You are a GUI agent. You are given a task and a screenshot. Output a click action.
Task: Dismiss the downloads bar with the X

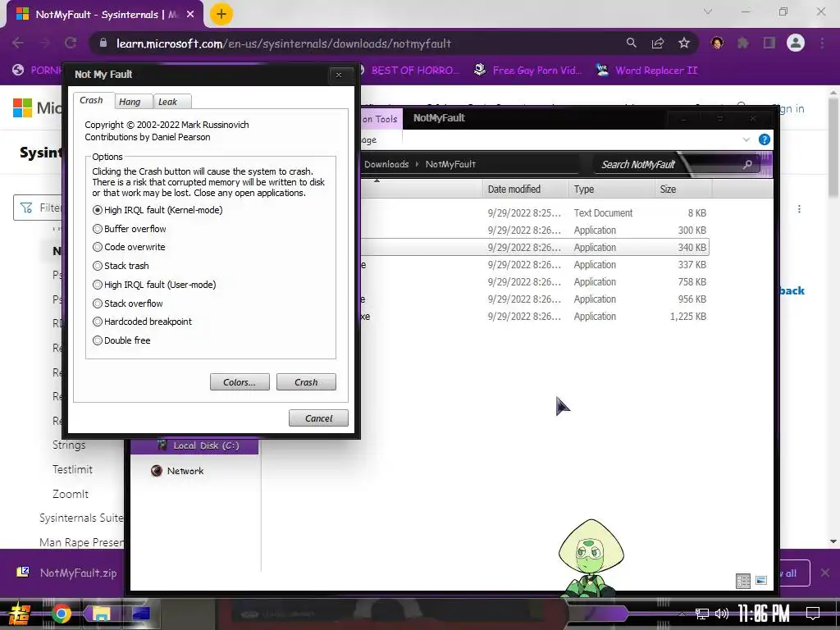click(825, 573)
